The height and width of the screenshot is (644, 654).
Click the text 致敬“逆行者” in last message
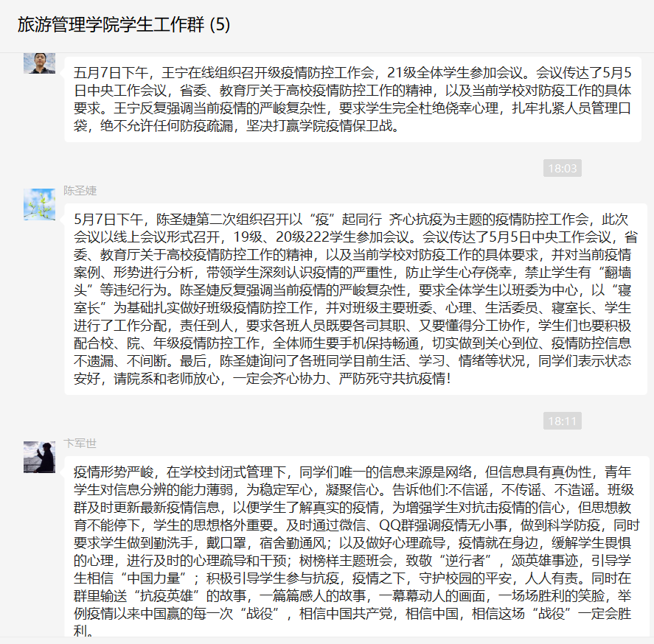(x=449, y=561)
